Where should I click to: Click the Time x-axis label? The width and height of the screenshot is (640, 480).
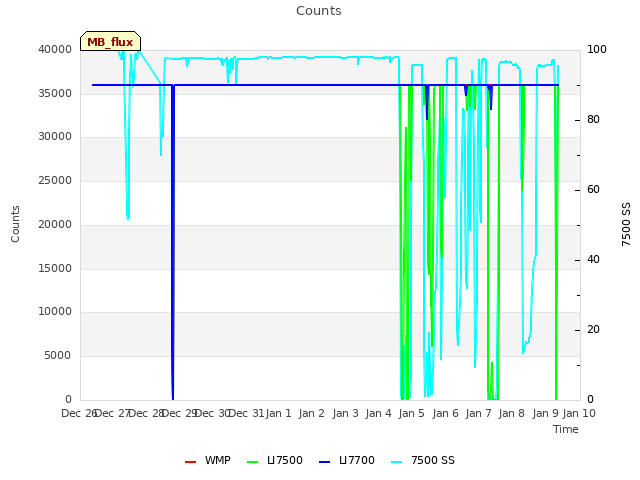click(566, 429)
